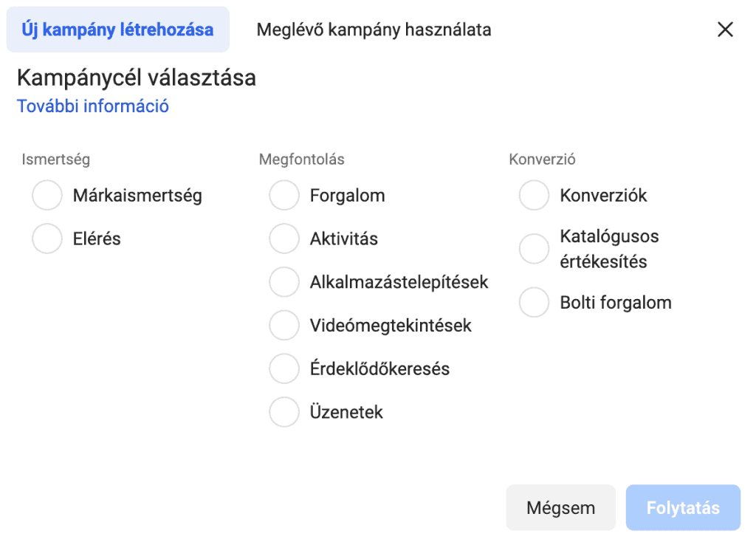This screenshot has height=542, width=756.
Task: Choose Videómegtekintések as campaign objective
Action: click(284, 326)
